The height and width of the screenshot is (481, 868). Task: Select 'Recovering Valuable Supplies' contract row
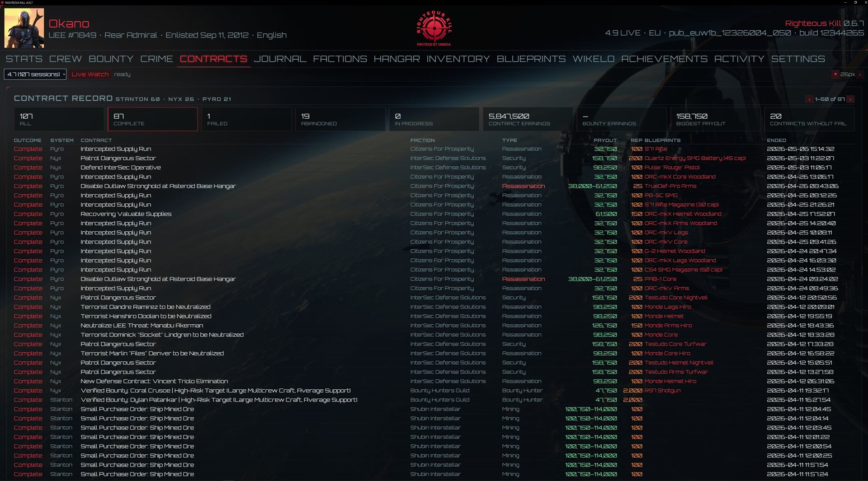point(434,214)
